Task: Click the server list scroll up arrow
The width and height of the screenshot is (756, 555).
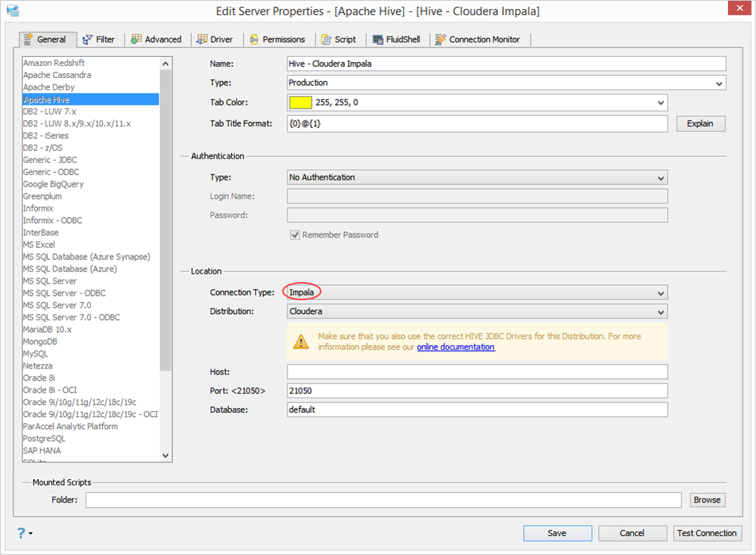Action: pyautogui.click(x=165, y=64)
